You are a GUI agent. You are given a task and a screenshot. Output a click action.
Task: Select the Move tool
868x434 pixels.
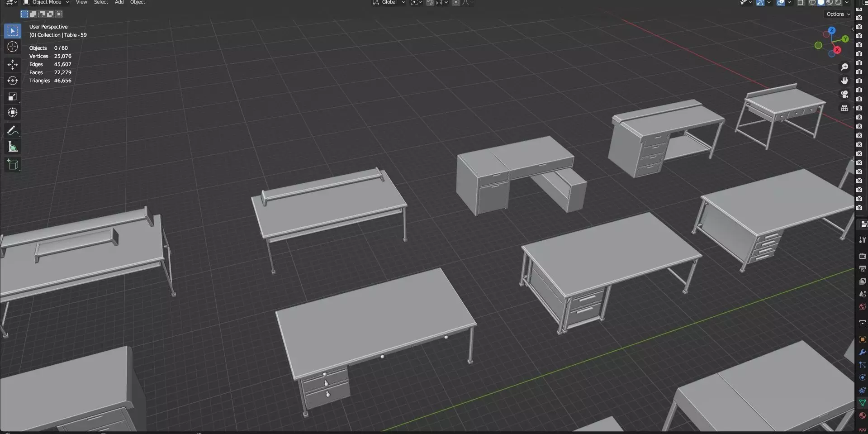coord(13,65)
